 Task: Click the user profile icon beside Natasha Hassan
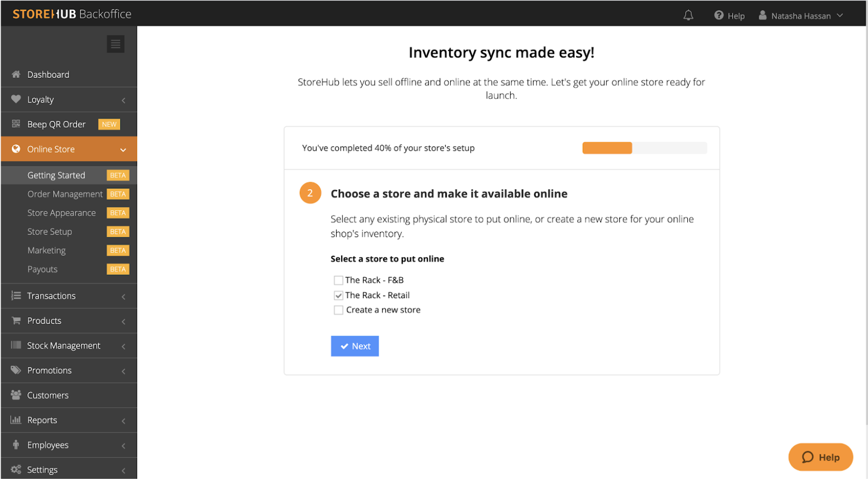pyautogui.click(x=762, y=16)
